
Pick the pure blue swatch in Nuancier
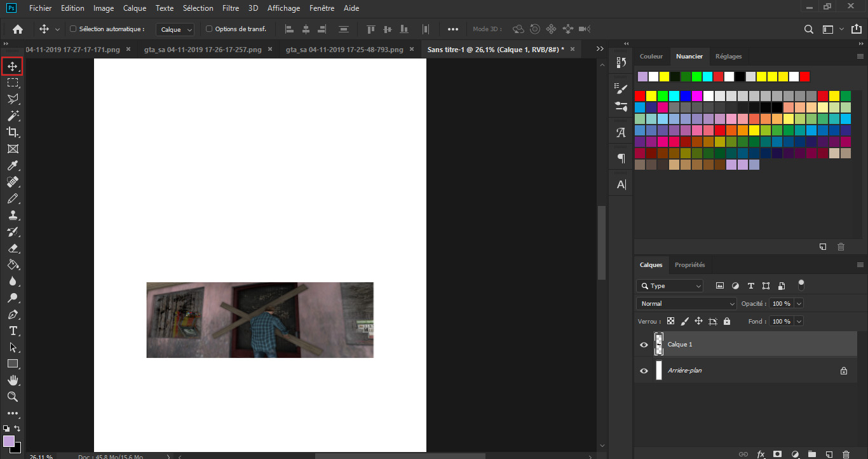[x=686, y=96]
